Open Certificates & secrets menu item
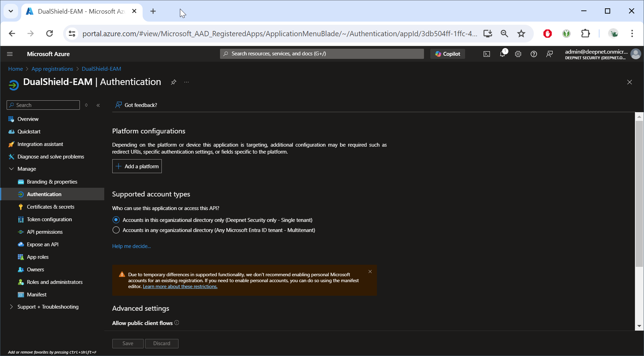The width and height of the screenshot is (644, 356). click(51, 207)
